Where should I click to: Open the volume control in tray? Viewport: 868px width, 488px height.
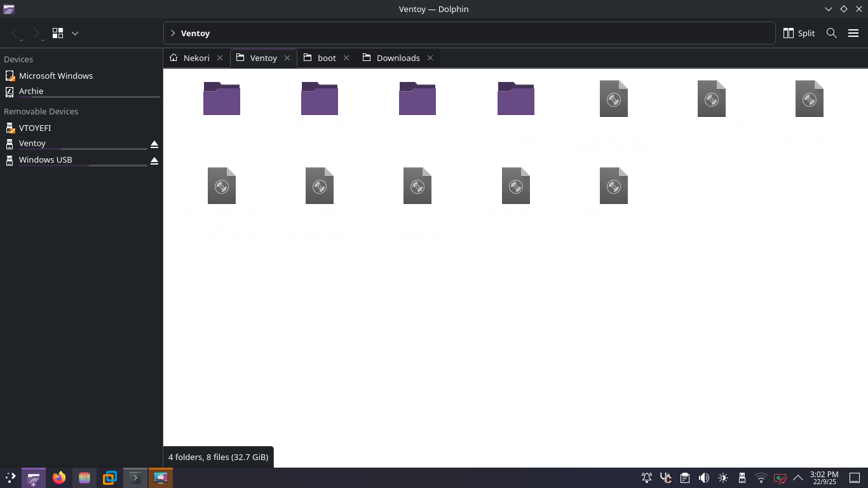tap(704, 478)
